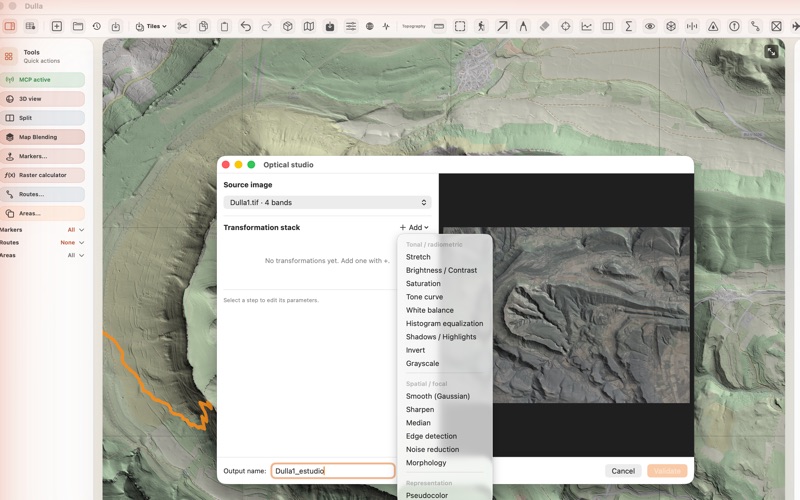Toggle fullscreen map expand icon
This screenshot has height=500, width=800.
click(x=771, y=52)
